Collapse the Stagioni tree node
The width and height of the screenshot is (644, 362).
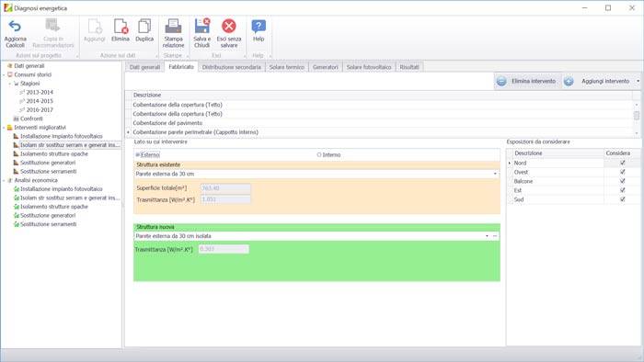coord(10,84)
